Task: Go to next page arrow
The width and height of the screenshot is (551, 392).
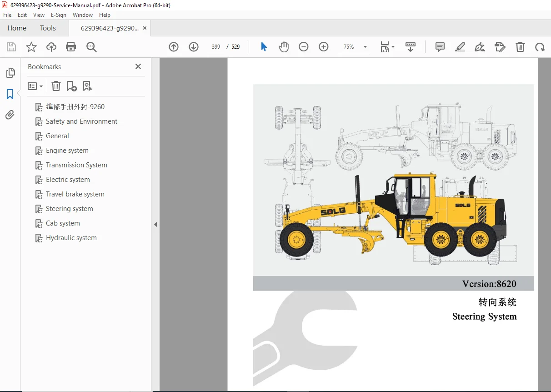Action: 194,47
